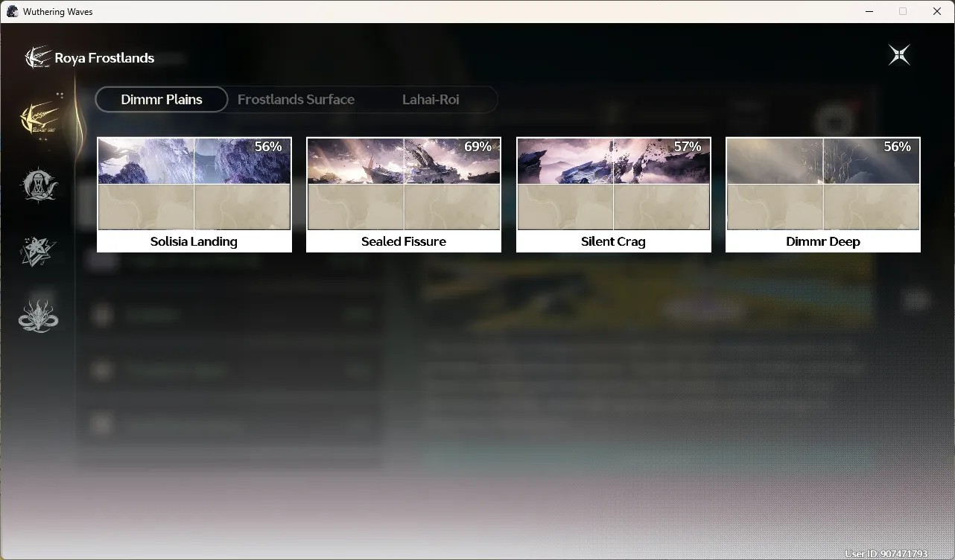
Task: Click the Sealed Fissure label
Action: coord(404,242)
